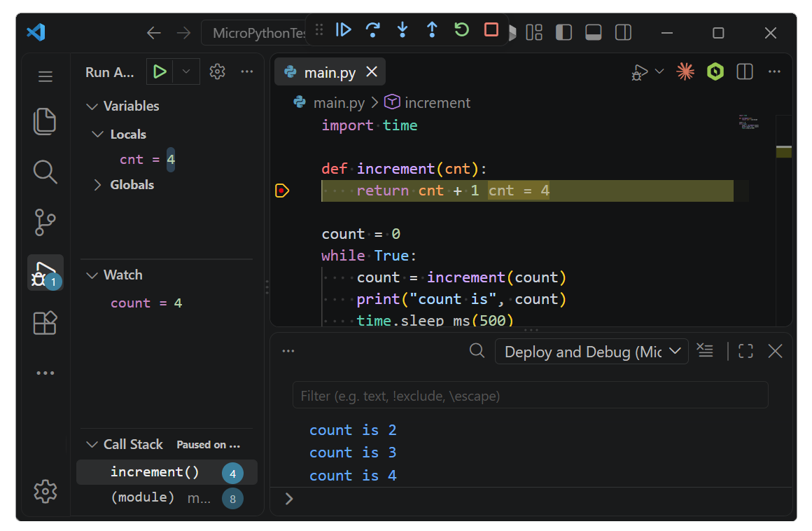
Task: Clear the debug console output
Action: pos(705,351)
